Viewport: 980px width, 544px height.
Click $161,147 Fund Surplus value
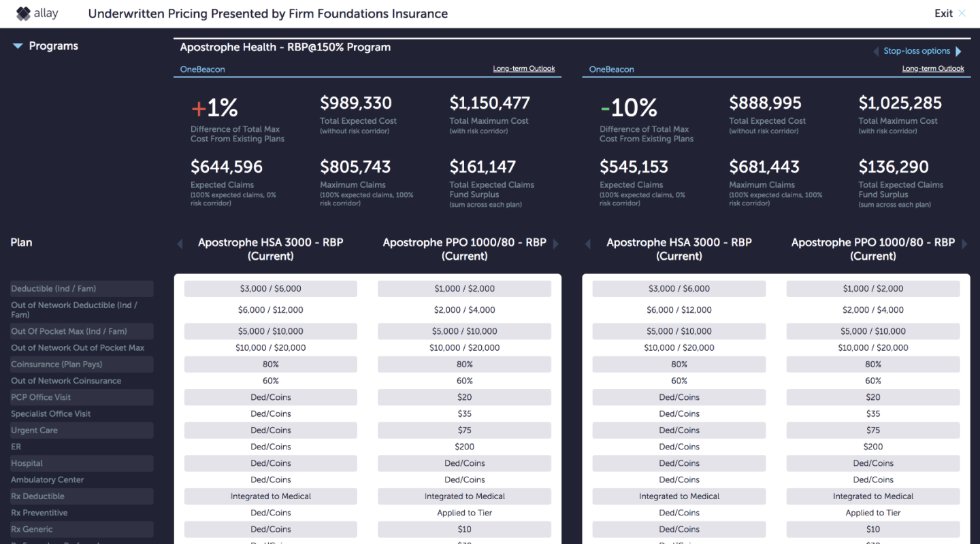[483, 167]
